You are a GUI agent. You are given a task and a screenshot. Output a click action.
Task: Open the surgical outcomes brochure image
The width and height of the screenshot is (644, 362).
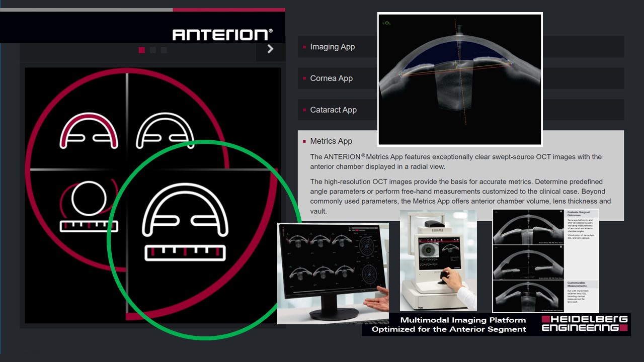click(x=545, y=261)
